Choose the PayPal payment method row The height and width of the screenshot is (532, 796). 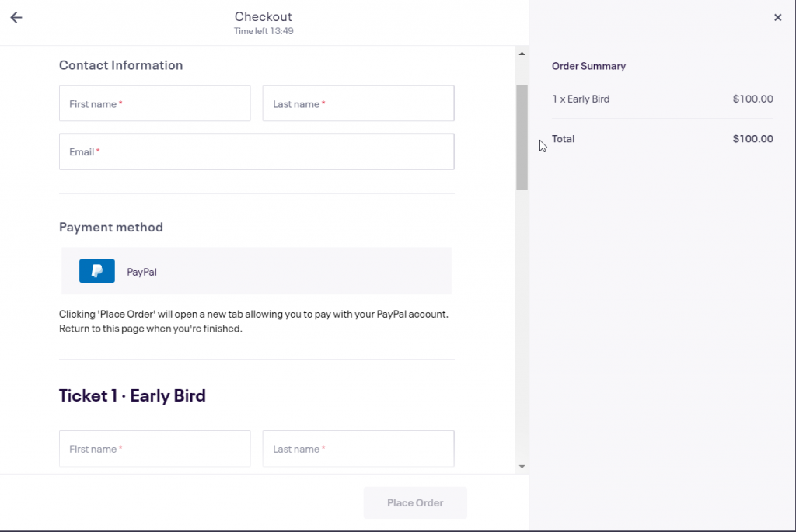[x=257, y=271]
